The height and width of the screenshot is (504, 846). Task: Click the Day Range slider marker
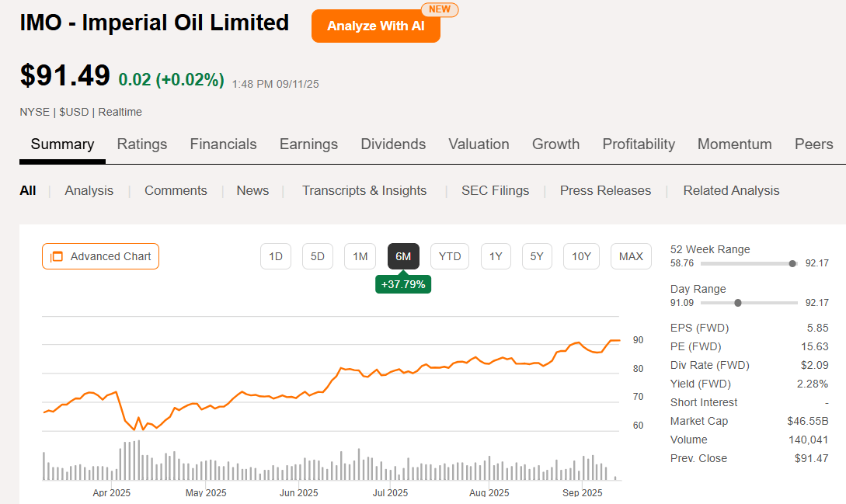[738, 303]
